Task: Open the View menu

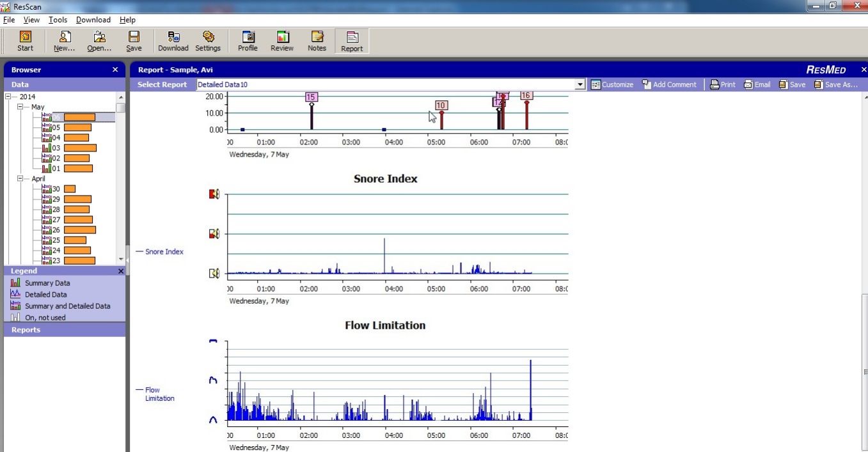Action: tap(31, 20)
